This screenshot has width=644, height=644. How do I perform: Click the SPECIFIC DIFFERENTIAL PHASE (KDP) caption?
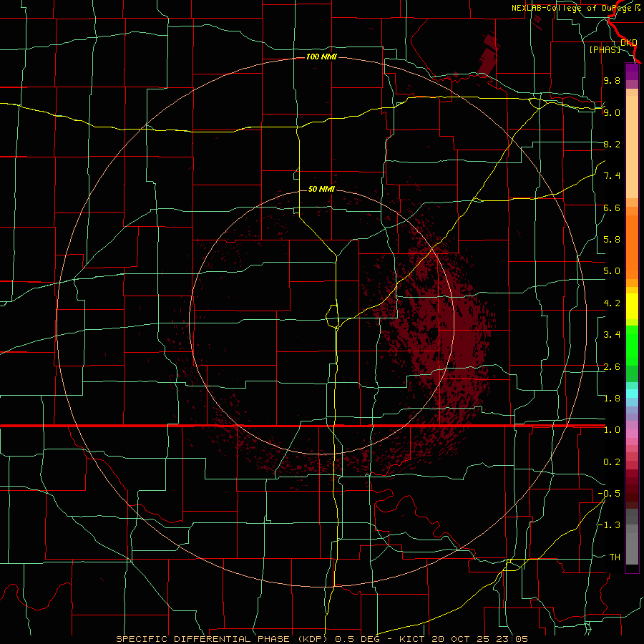click(224, 639)
